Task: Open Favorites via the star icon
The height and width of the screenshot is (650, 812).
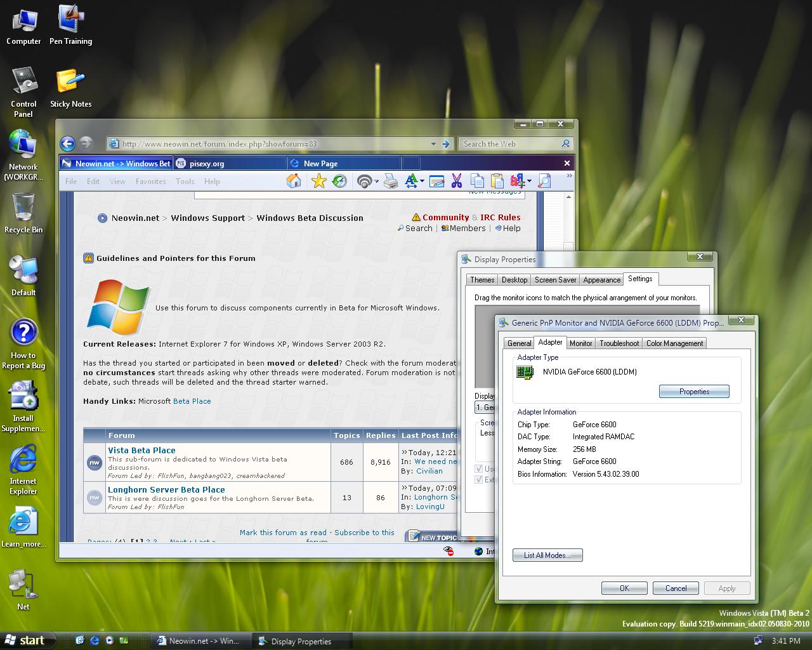Action: tap(318, 182)
